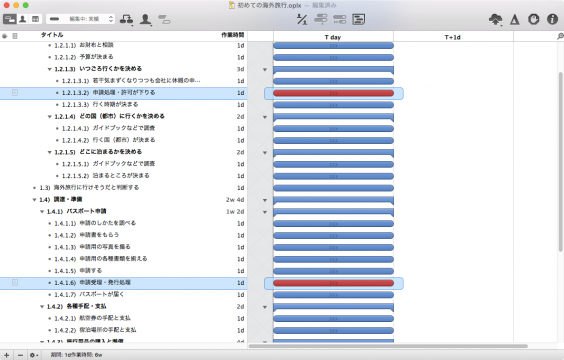Click the resource leveling icon

point(302,19)
